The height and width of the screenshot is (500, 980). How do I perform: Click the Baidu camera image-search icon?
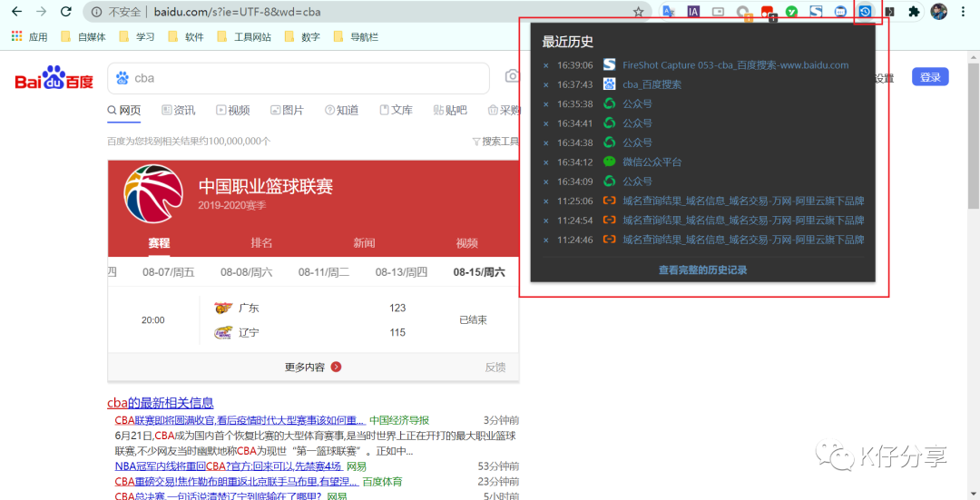point(512,76)
